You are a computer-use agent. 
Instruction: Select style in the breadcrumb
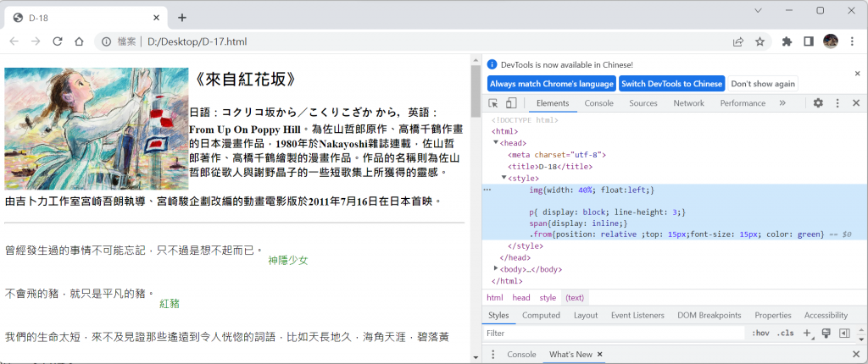pyautogui.click(x=548, y=298)
